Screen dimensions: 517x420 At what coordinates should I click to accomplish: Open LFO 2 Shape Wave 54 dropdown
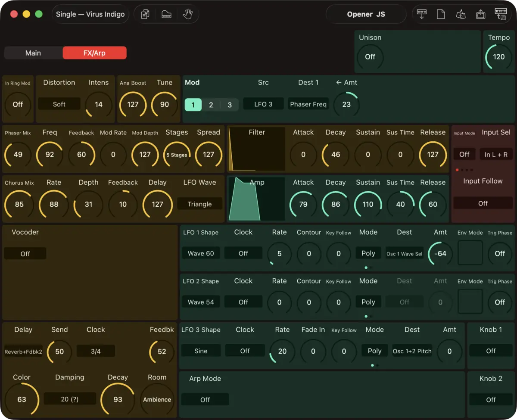tap(201, 302)
